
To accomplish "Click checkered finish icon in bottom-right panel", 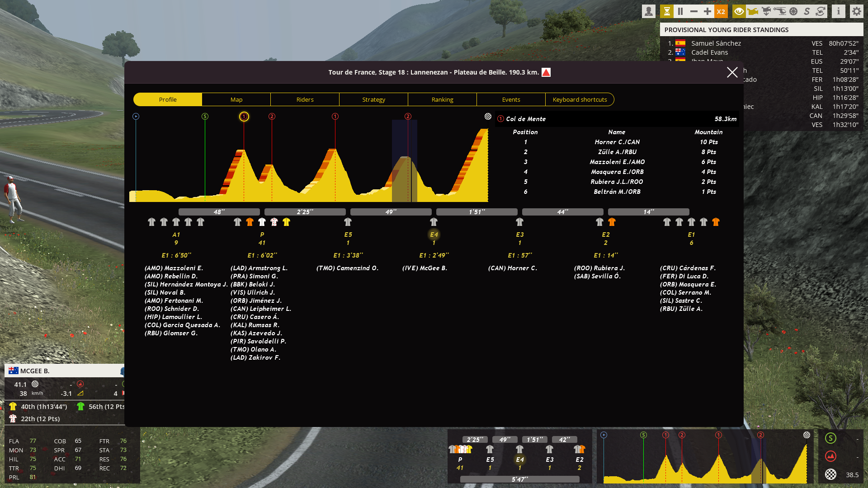I will pos(830,474).
